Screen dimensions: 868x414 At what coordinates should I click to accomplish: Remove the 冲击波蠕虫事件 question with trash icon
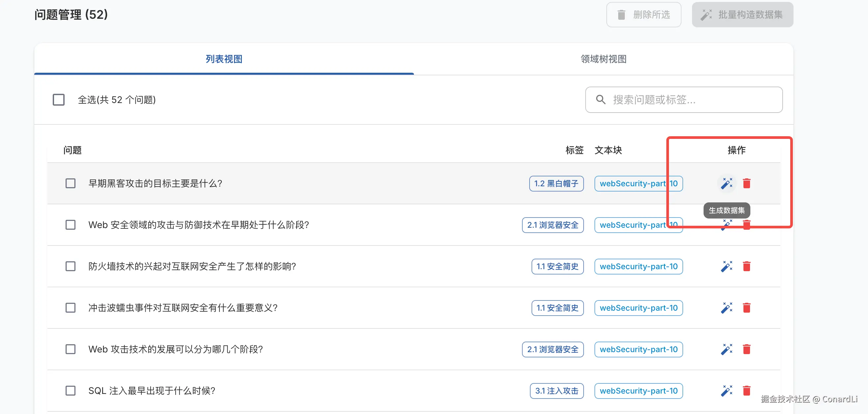click(x=746, y=308)
